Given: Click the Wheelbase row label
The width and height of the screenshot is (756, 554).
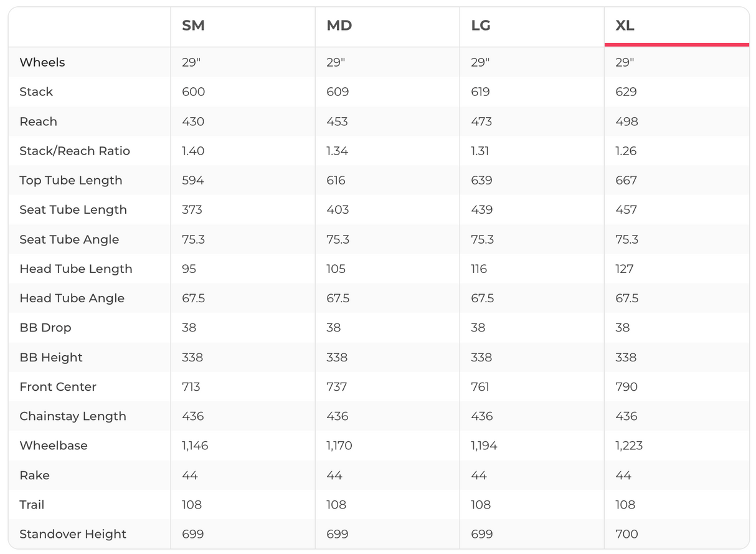Looking at the screenshot, I should coord(54,446).
